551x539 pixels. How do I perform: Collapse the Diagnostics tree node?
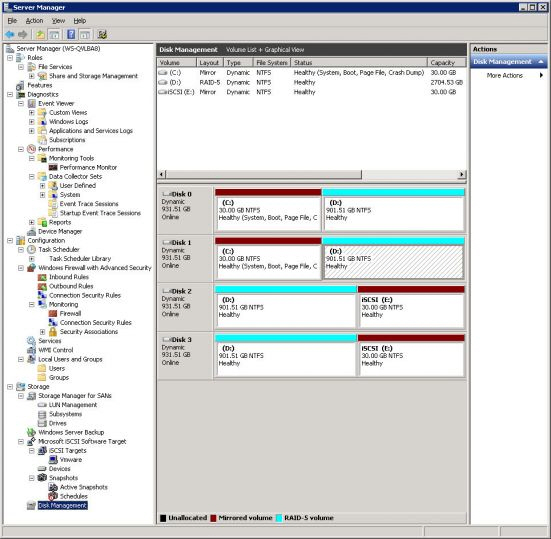tap(10, 95)
